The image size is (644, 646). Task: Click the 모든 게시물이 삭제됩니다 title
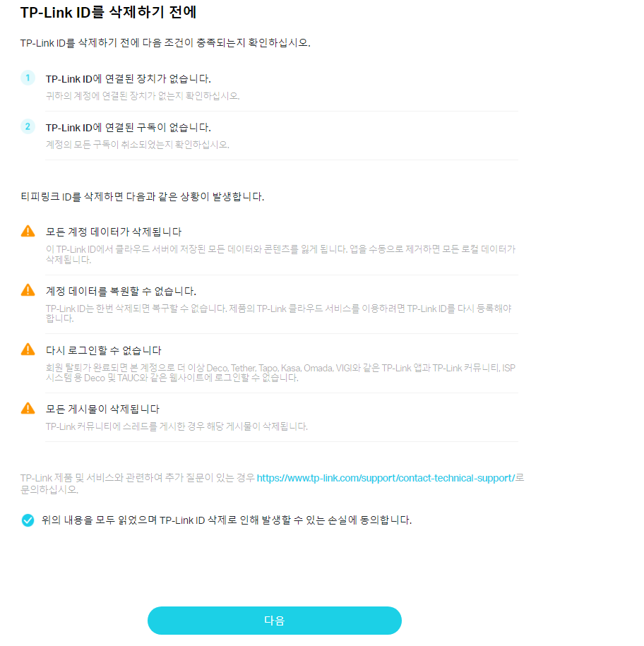(102, 409)
